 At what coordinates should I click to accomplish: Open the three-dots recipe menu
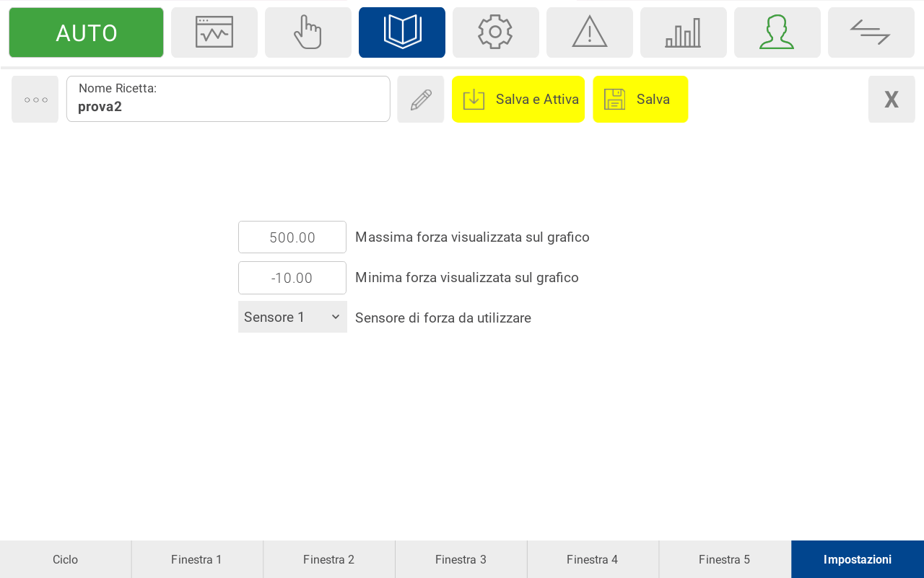[x=35, y=100]
